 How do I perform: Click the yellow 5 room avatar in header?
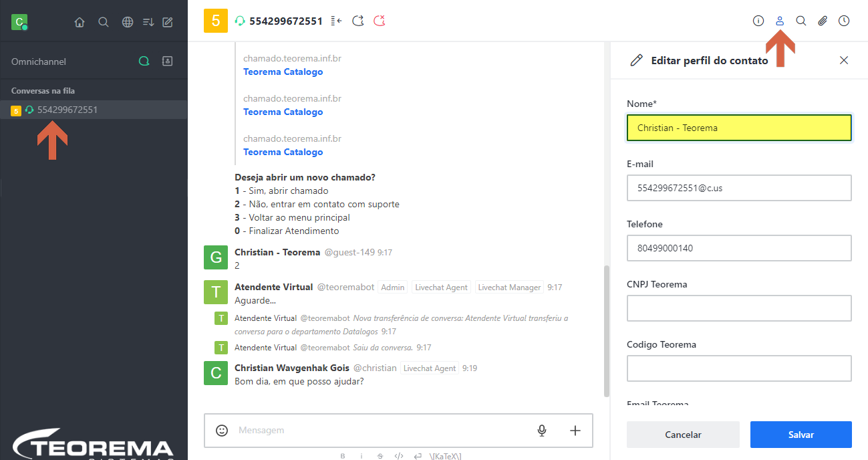(x=216, y=21)
